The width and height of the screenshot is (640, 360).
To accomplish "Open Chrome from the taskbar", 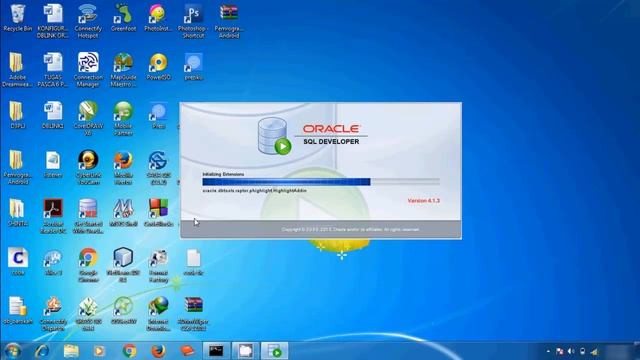I will point(129,351).
